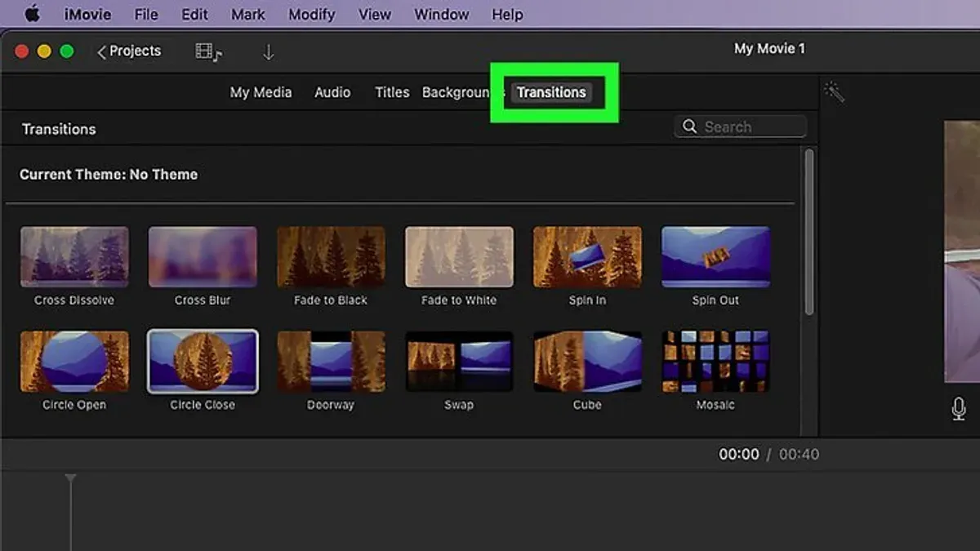Image resolution: width=980 pixels, height=551 pixels.
Task: Switch to the Transitions tab
Action: tap(551, 92)
